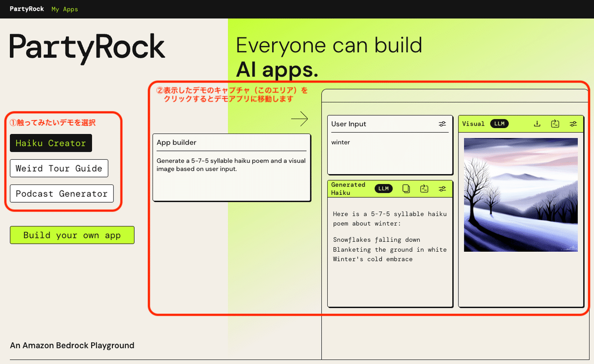Click 'An Amazon Bedrock Playground' footer text
Screen dimensions: 594x364
coord(72,345)
